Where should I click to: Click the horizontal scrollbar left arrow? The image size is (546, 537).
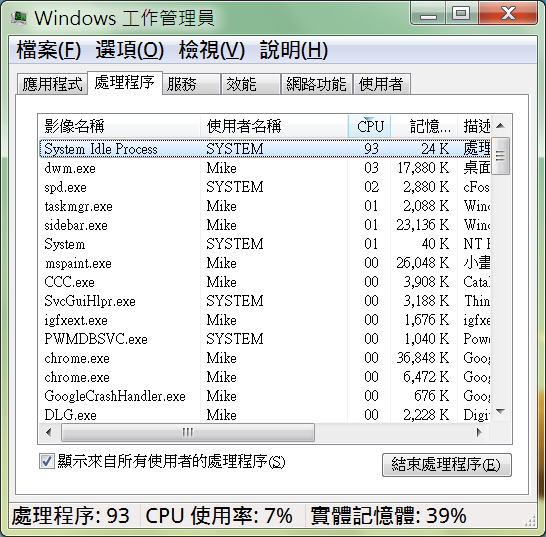[49, 433]
